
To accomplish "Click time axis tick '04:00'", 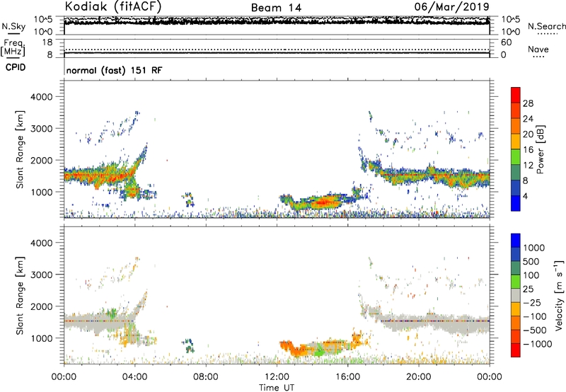I will [x=134, y=377].
